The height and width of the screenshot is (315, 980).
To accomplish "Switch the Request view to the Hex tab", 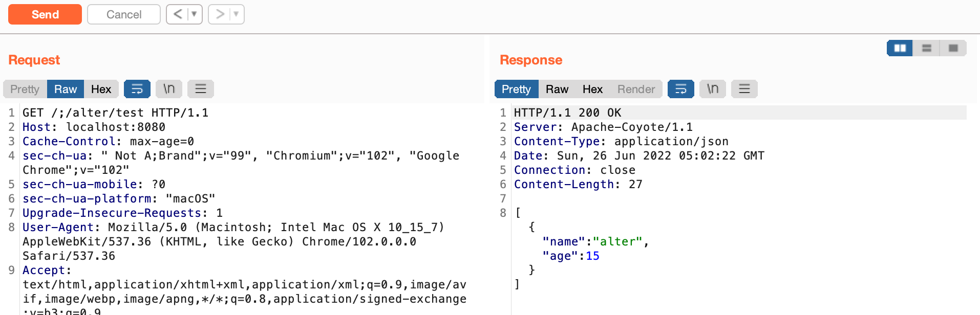I will tap(101, 89).
